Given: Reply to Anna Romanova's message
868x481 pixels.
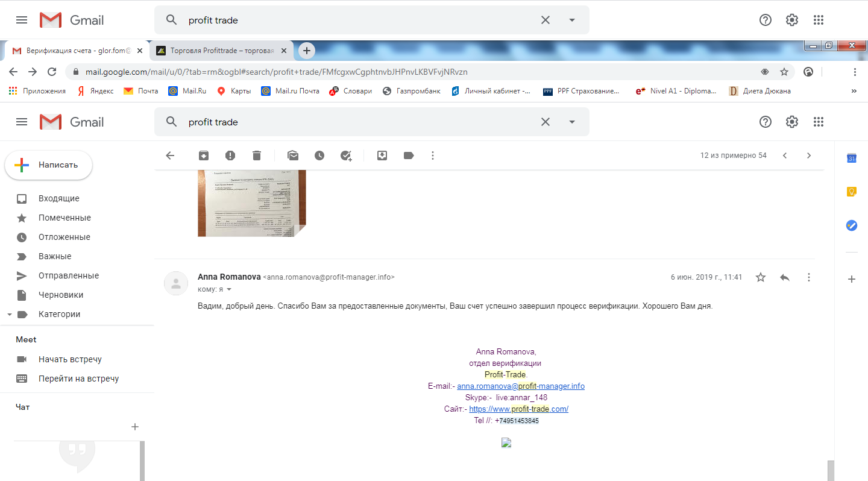Looking at the screenshot, I should click(785, 277).
